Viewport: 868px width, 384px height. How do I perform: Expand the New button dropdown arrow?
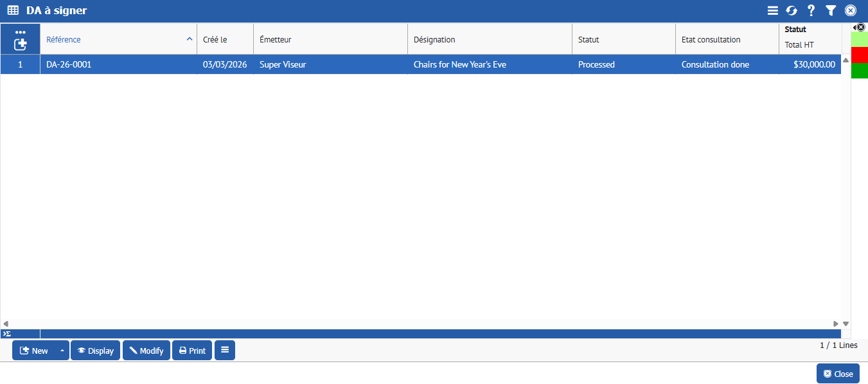62,351
